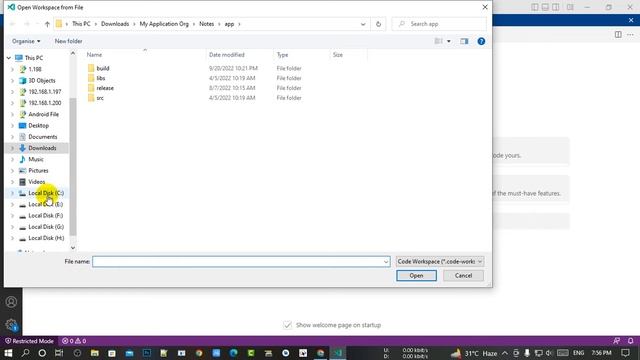Select the src folder
This screenshot has height=360, width=640.
(x=100, y=98)
